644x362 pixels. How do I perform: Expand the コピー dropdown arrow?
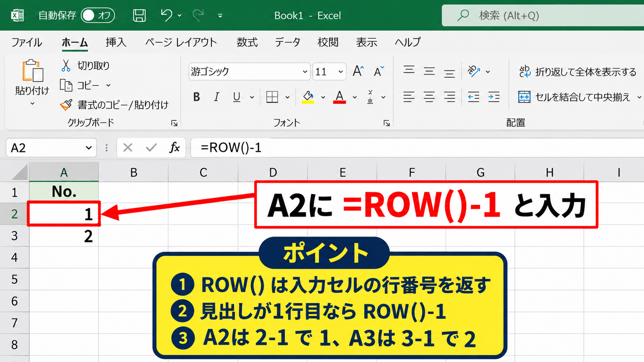[108, 85]
